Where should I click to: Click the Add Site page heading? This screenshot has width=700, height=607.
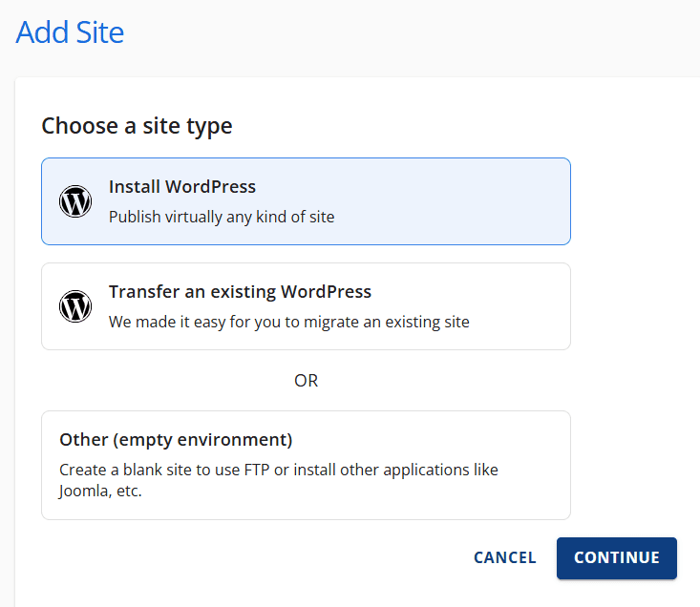pos(70,32)
